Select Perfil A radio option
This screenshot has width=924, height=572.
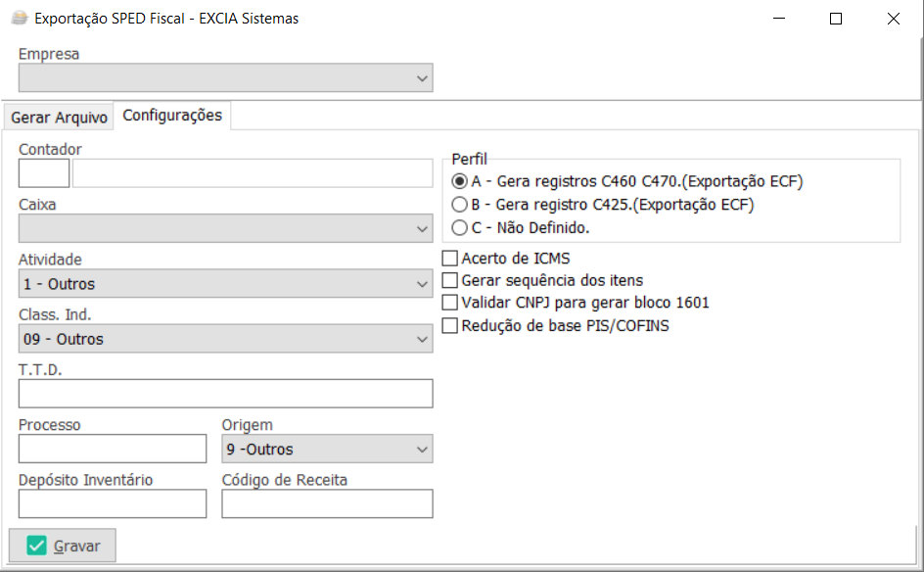click(x=460, y=181)
